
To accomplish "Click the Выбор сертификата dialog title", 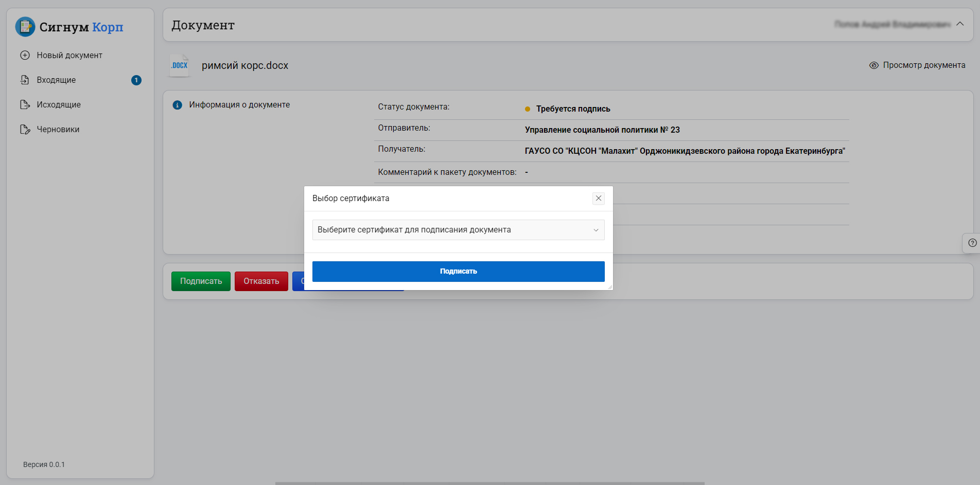I will (351, 199).
